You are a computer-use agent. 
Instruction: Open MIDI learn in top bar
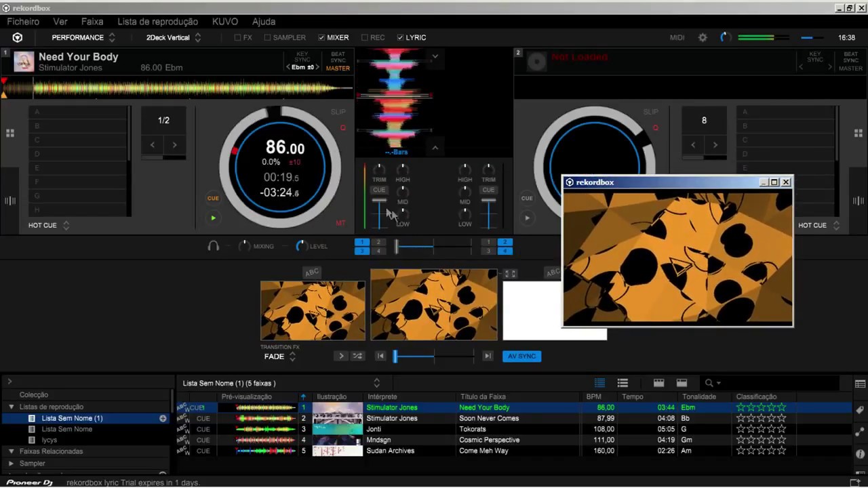tap(677, 38)
